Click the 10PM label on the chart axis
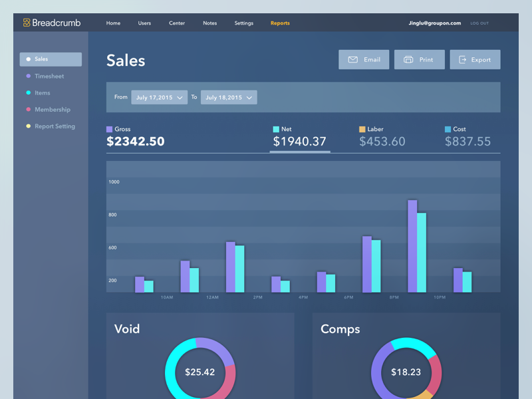The image size is (532, 399). point(440,297)
